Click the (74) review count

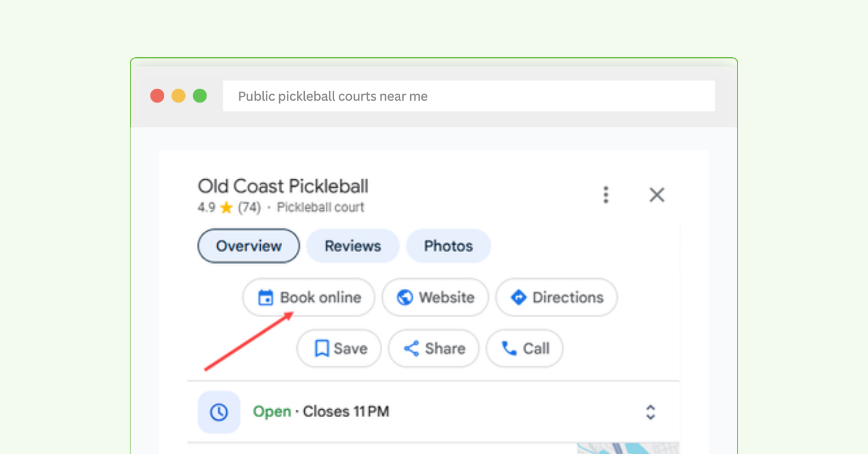click(249, 207)
